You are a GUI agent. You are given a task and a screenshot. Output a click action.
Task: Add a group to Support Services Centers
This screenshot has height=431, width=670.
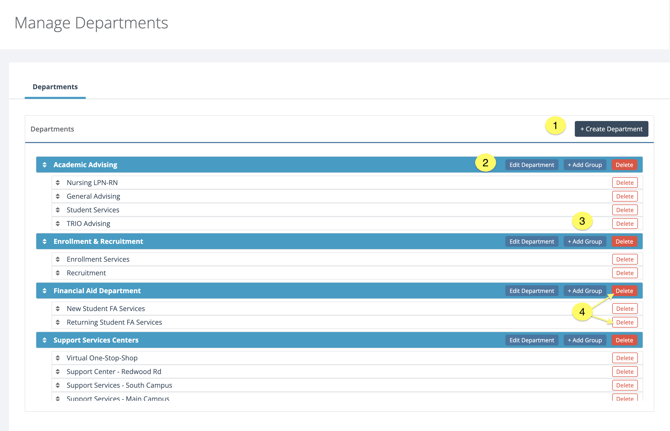tap(585, 340)
